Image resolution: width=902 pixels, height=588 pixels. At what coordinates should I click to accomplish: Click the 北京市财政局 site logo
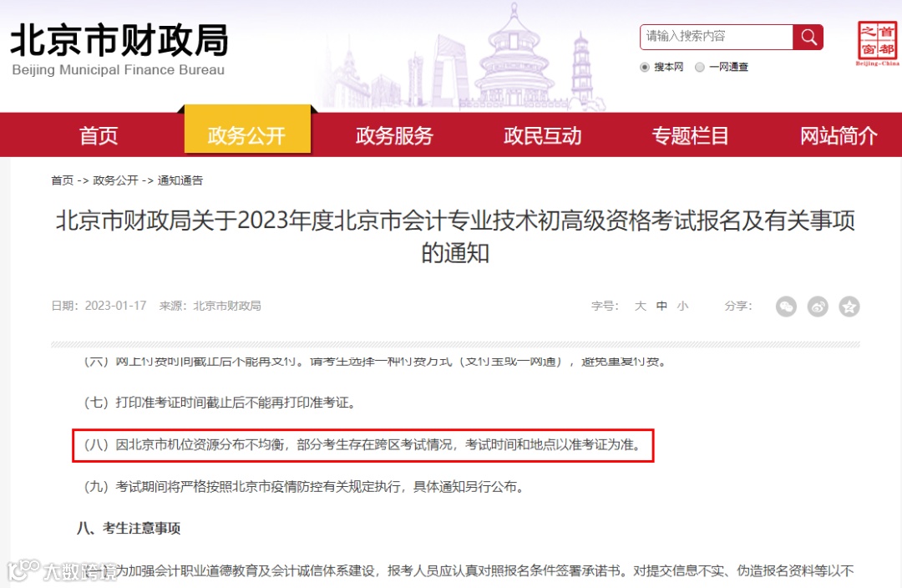click(x=119, y=49)
